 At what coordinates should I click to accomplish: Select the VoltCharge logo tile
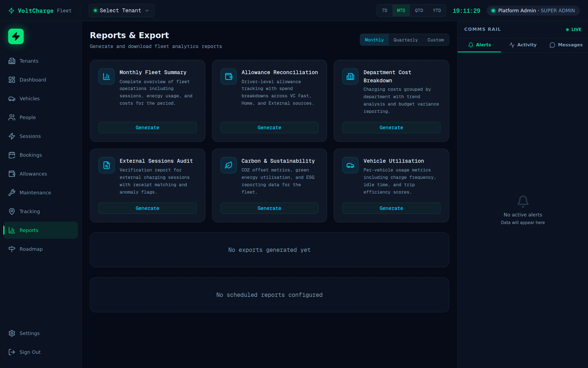point(16,36)
